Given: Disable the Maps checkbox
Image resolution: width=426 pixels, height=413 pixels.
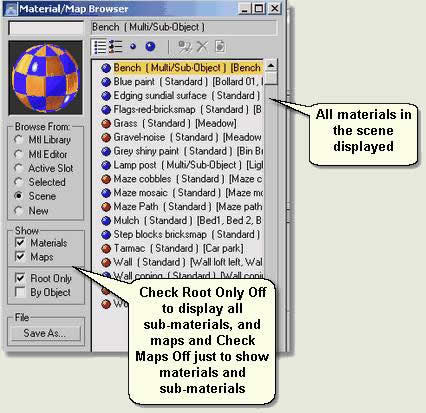Looking at the screenshot, I should (20, 256).
